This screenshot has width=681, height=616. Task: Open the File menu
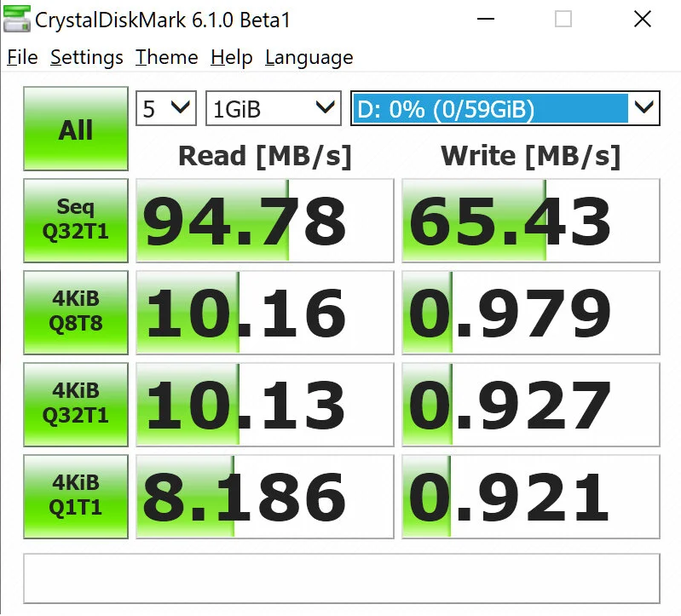point(22,58)
